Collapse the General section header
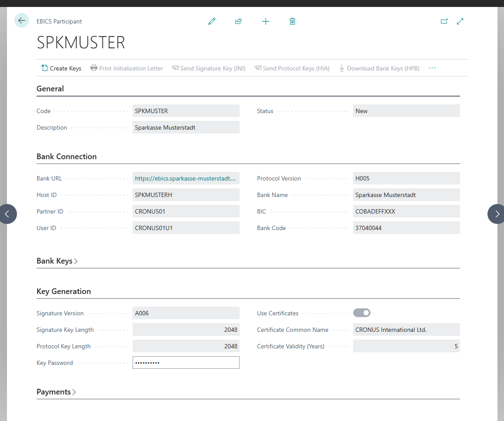Image resolution: width=504 pixels, height=421 pixels. click(50, 89)
